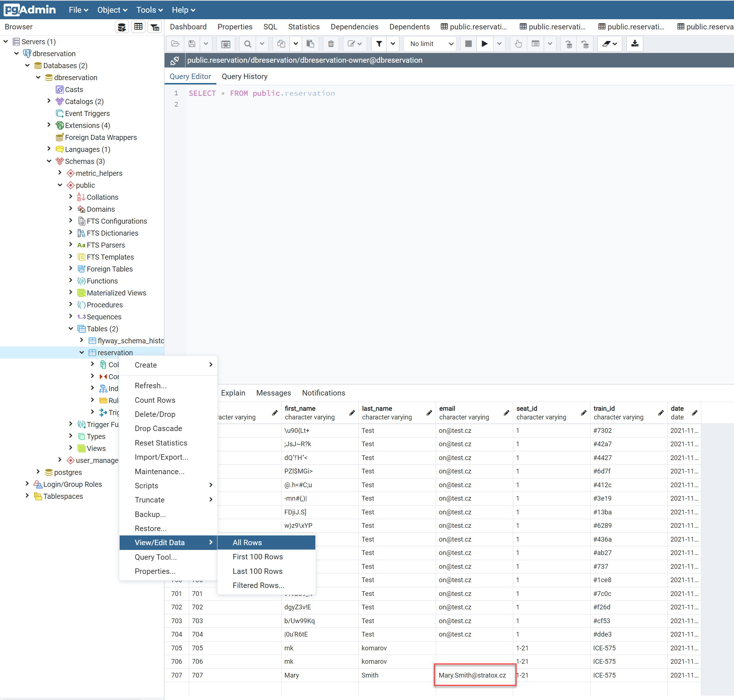Viewport: 734px width, 700px height.
Task: Click the Stop query square icon
Action: pos(468,44)
